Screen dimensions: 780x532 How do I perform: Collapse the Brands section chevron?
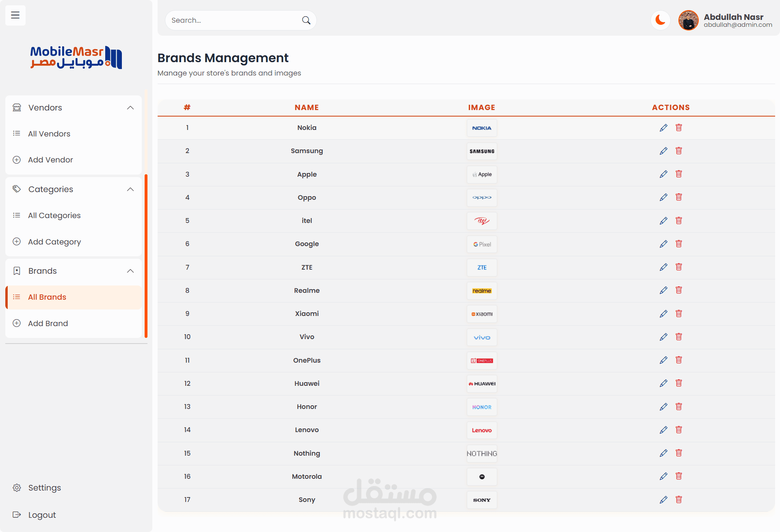click(x=130, y=271)
